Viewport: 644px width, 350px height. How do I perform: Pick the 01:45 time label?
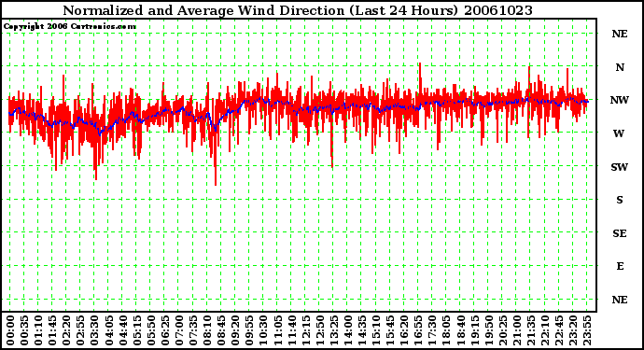click(x=52, y=330)
